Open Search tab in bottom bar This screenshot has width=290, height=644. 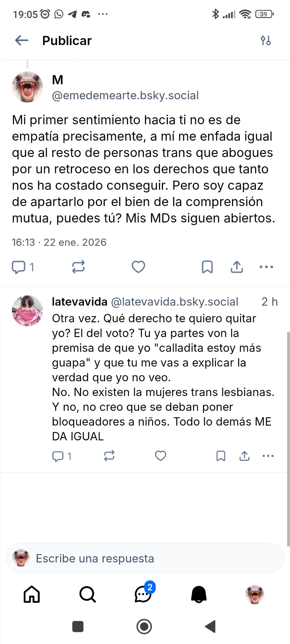coord(87,594)
